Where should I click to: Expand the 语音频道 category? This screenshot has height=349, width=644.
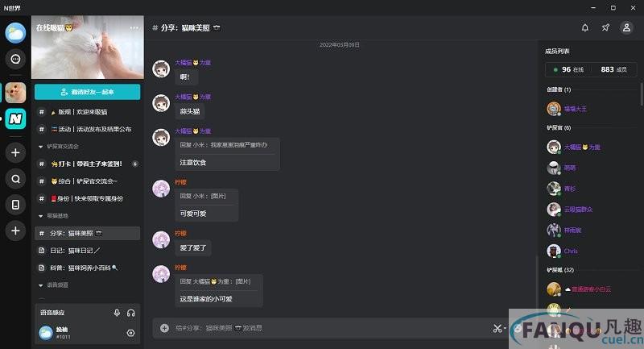pos(53,285)
